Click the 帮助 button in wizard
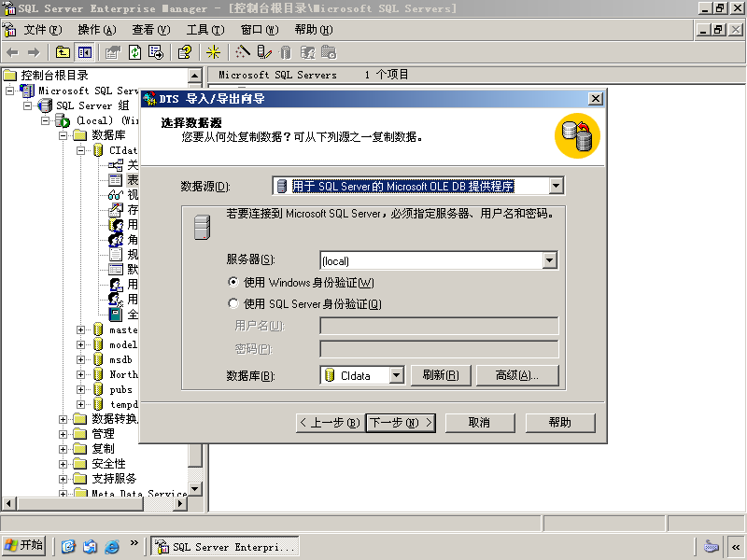This screenshot has height=560, width=747. [560, 423]
